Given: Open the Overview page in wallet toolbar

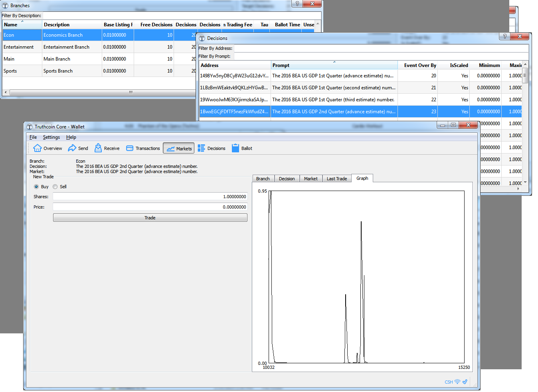Looking at the screenshot, I should (x=48, y=148).
